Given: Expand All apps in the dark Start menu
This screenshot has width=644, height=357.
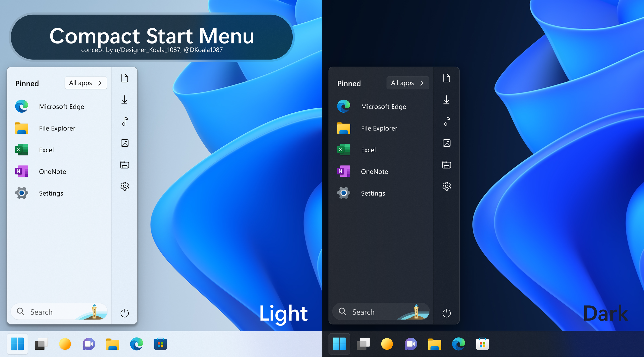Looking at the screenshot, I should (x=407, y=83).
